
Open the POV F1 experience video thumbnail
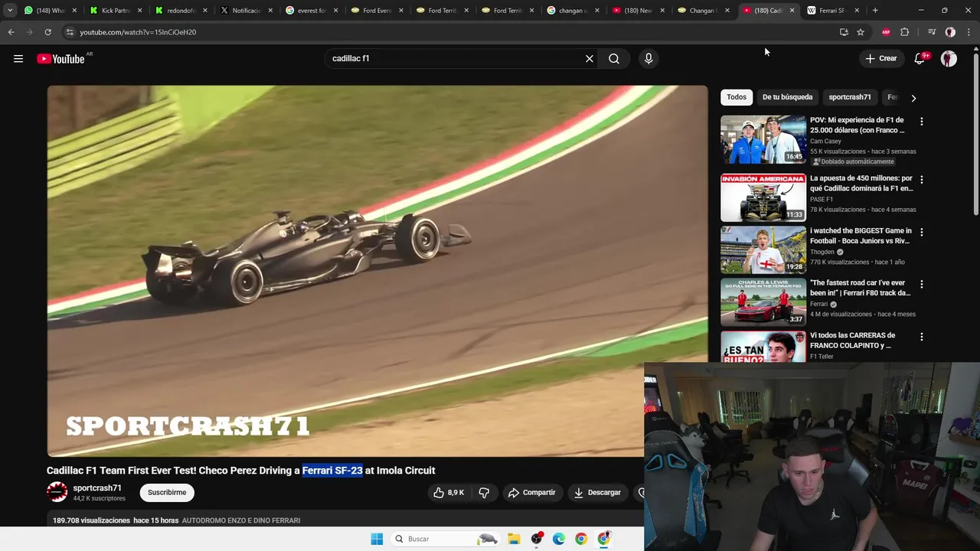[x=763, y=139]
